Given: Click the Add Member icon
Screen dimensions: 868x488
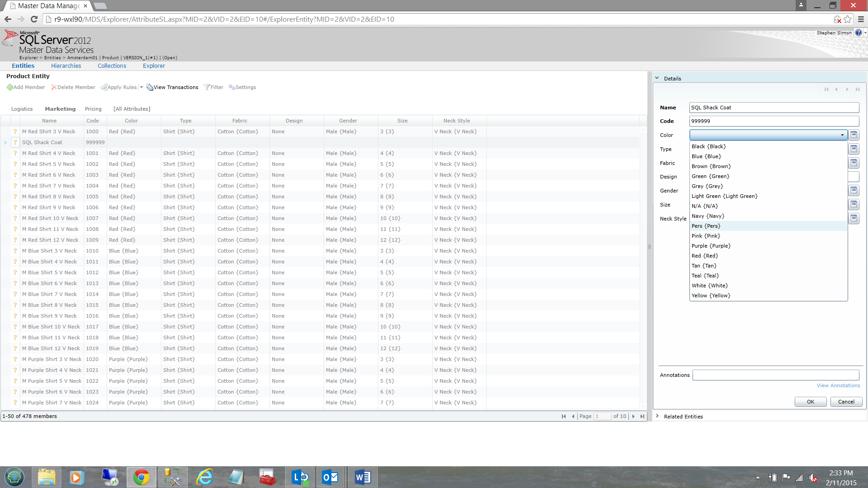Looking at the screenshot, I should point(9,87).
